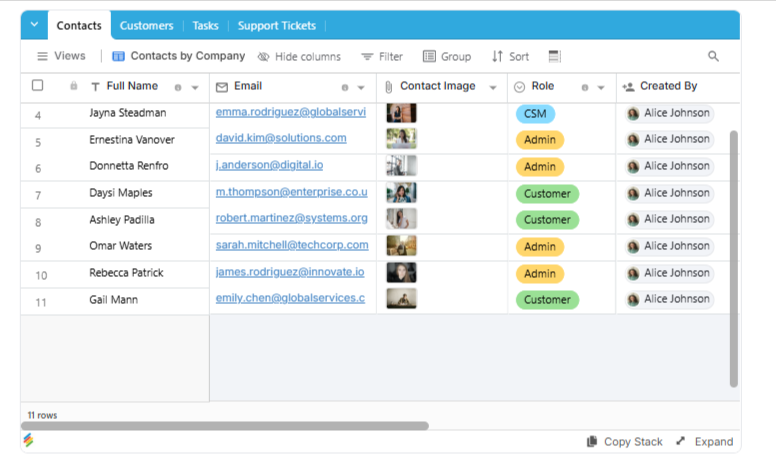
Task: Toggle the select all rows checkbox
Action: click(x=38, y=86)
